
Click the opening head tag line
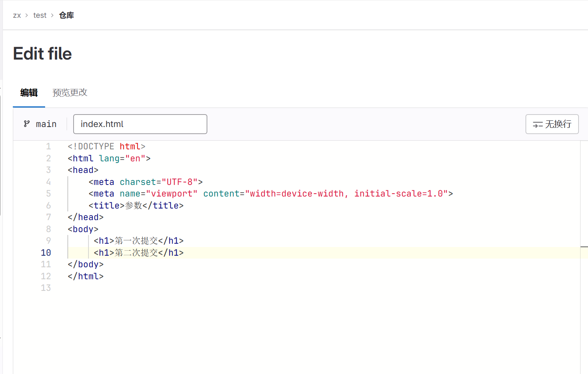coord(83,170)
